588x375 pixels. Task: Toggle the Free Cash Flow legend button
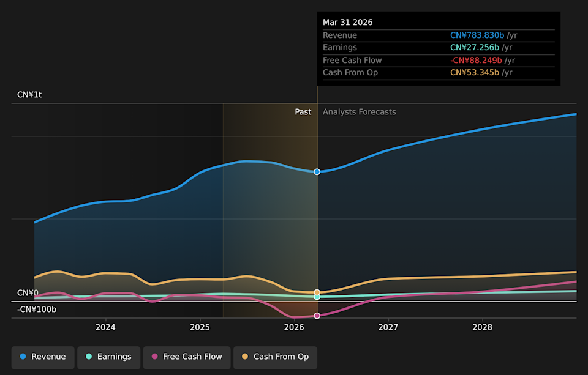click(x=187, y=357)
